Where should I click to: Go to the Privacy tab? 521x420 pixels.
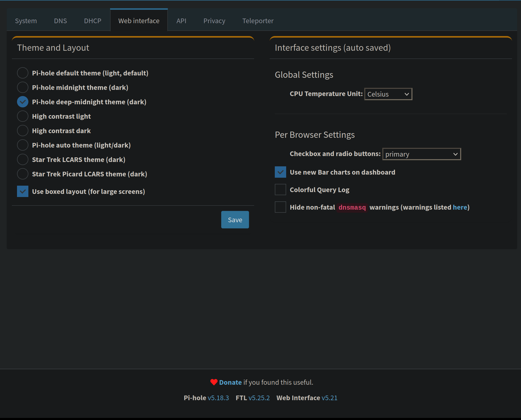click(214, 21)
